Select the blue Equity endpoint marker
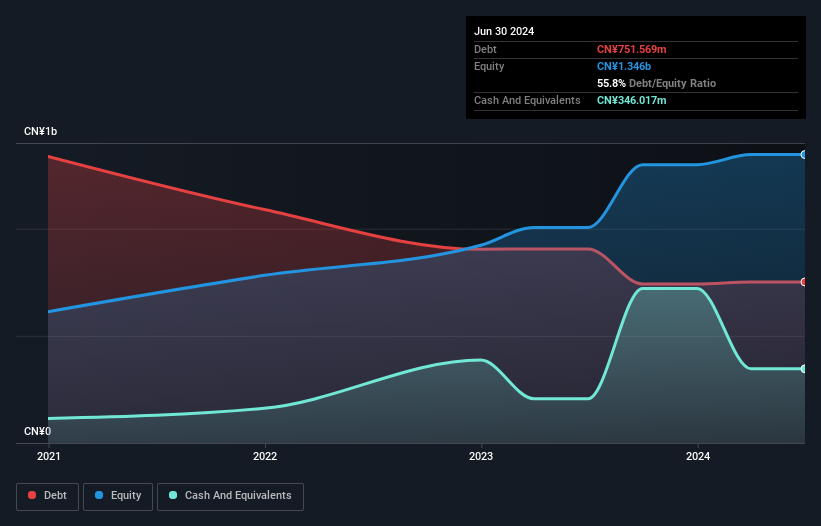 click(804, 154)
